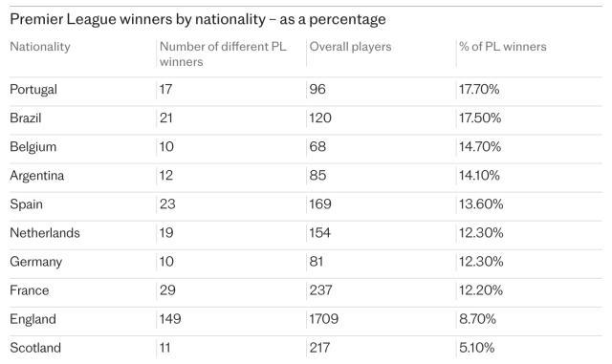Click the 'Overall players' column header

pyautogui.click(x=350, y=47)
